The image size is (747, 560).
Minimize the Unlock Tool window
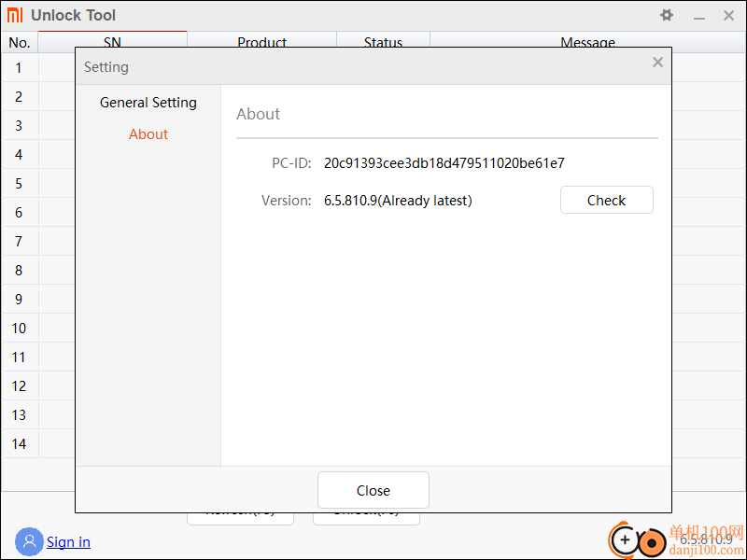click(x=698, y=17)
